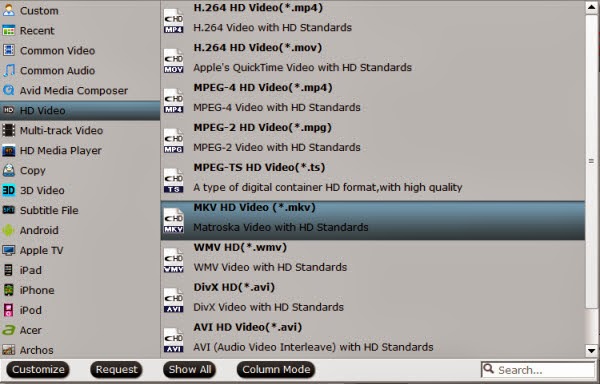600x384 pixels.
Task: Click the HD MKV format icon
Action: click(174, 221)
